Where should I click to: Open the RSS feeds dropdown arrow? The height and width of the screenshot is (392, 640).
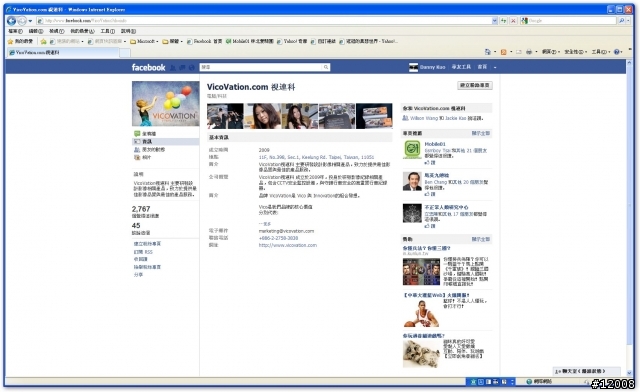pyautogui.click(x=511, y=52)
